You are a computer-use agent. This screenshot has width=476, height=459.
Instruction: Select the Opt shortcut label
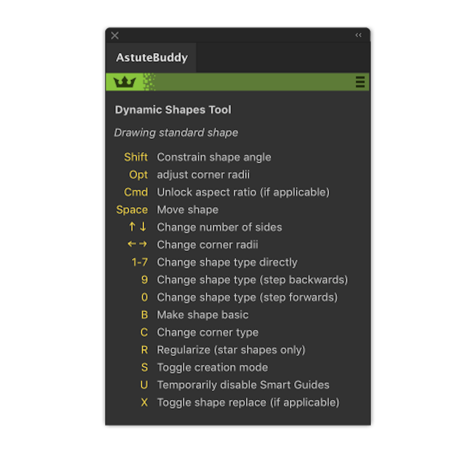(x=138, y=174)
